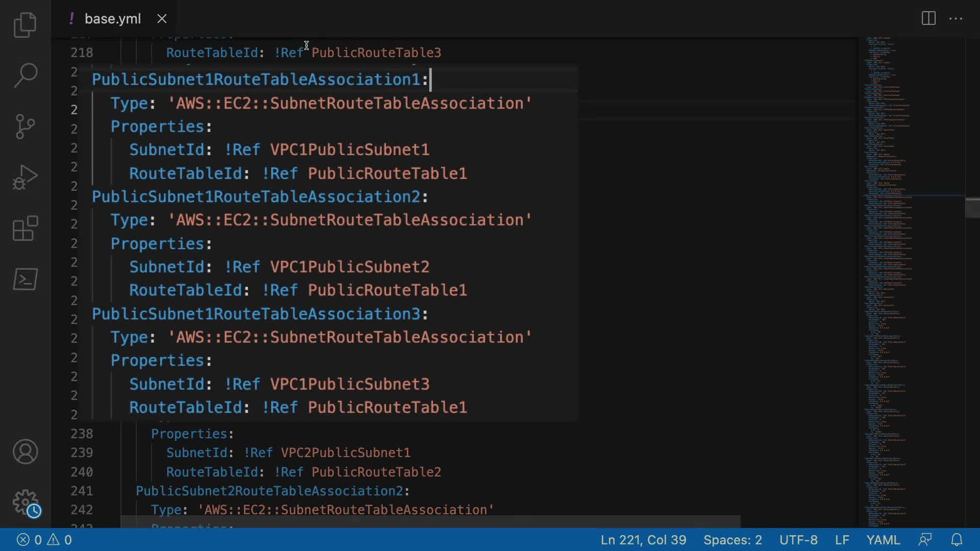Click the Ln 221, Col 39 cursor position
This screenshot has height=551, width=980.
643,540
